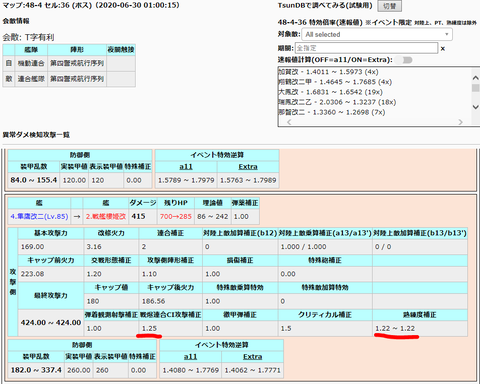The width and height of the screenshot is (480, 384).
Task: Select 翔鶴改二甲 1.4645 ~ 1.7685 list entry
Action: tap(335, 82)
